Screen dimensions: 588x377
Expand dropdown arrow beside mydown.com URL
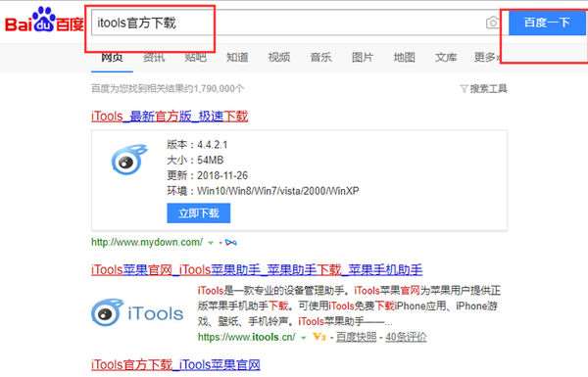211,243
